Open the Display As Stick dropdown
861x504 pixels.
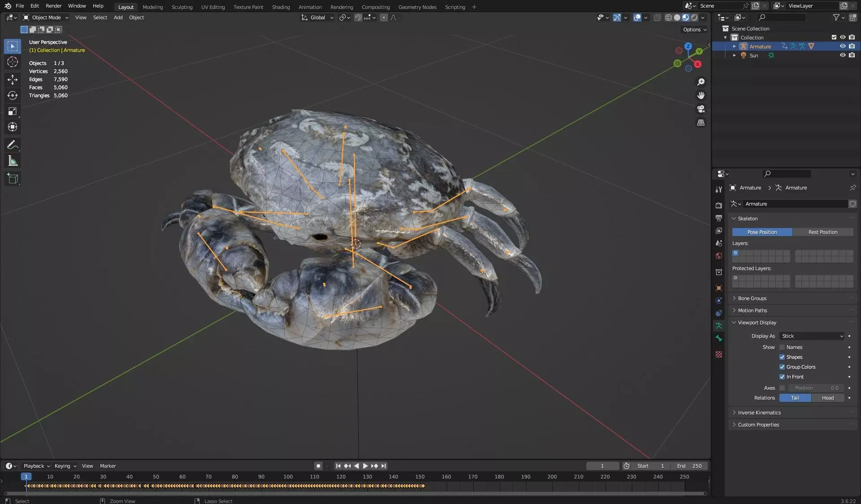click(812, 336)
